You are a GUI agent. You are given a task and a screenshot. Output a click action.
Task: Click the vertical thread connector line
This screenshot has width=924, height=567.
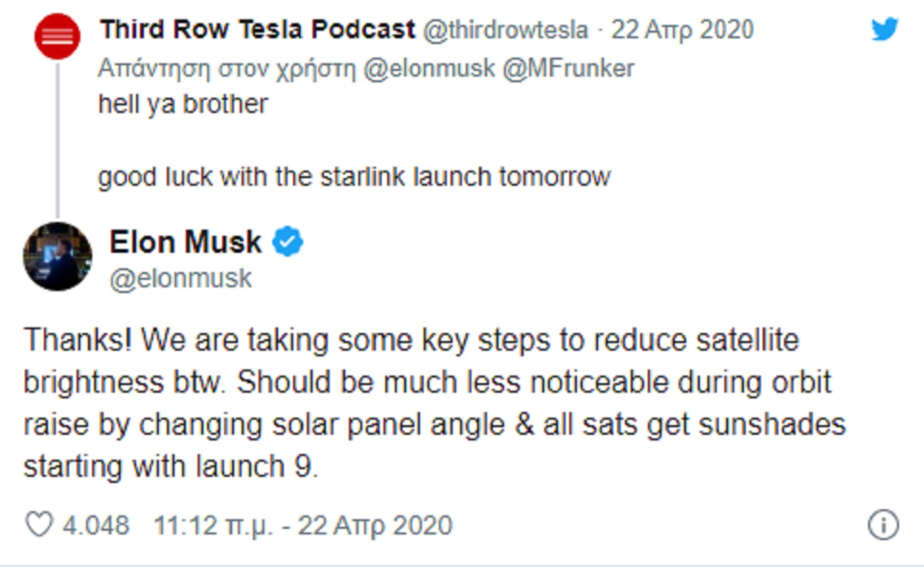[58, 140]
